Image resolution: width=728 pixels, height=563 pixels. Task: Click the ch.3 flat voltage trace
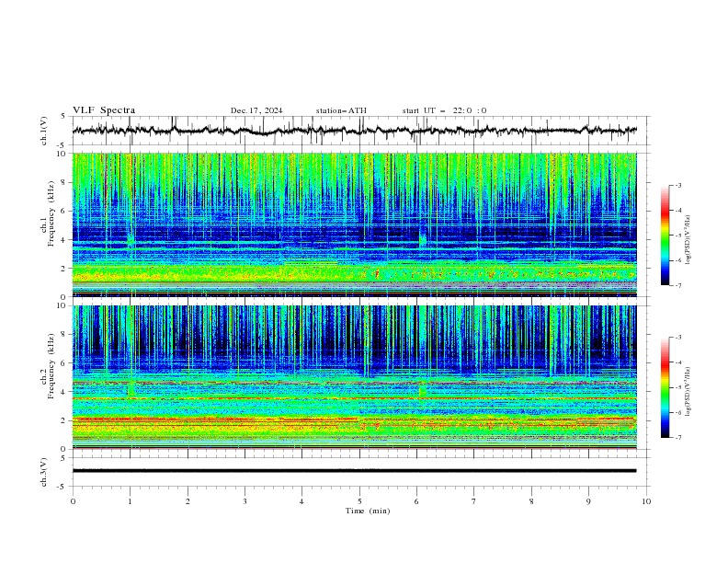pos(354,471)
